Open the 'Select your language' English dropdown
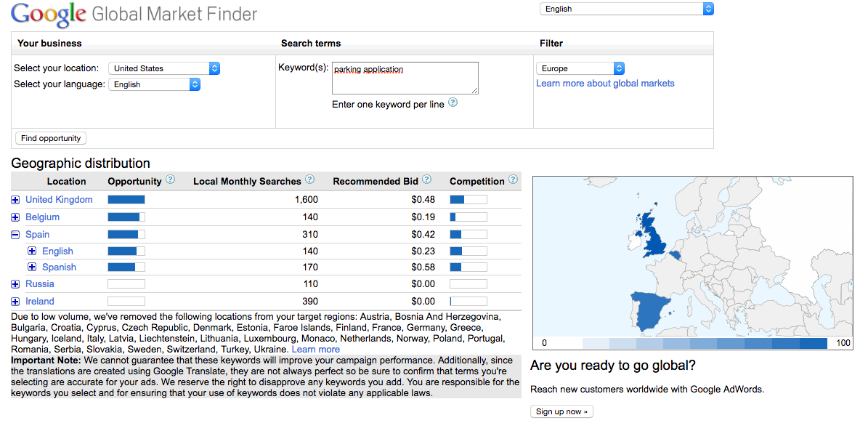The image size is (868, 423). [155, 85]
